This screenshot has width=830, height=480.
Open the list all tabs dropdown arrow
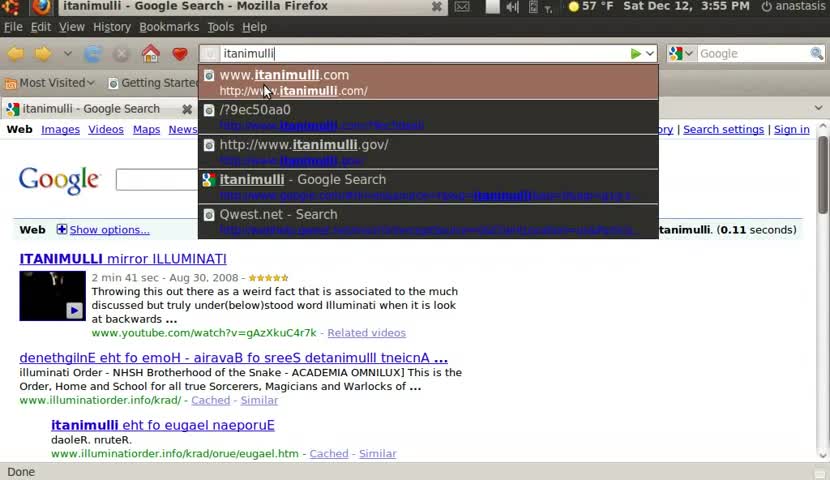pos(818,108)
